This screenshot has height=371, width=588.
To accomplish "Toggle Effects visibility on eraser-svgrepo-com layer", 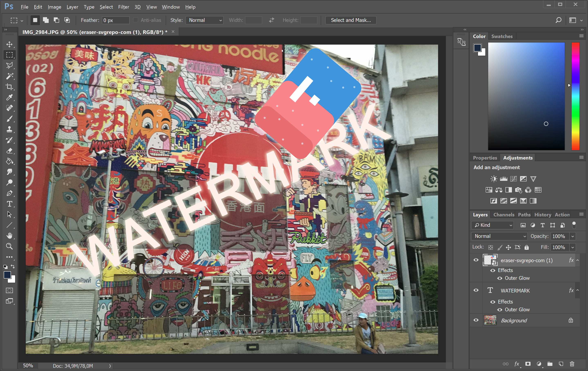I will (493, 270).
